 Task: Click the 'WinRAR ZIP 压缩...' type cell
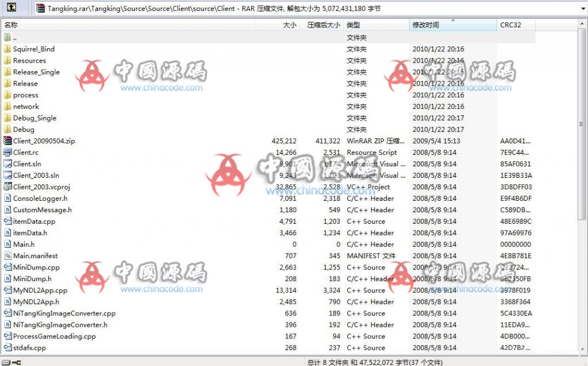click(376, 141)
